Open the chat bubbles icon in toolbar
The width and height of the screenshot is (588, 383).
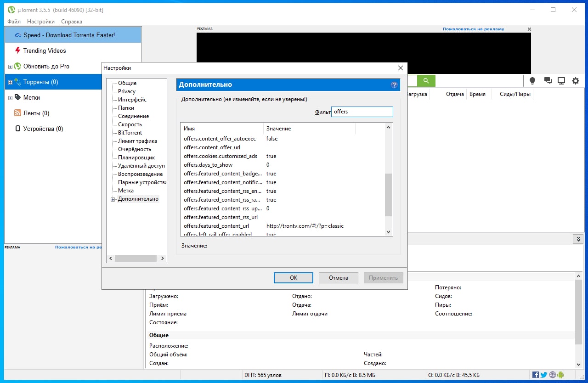point(548,81)
